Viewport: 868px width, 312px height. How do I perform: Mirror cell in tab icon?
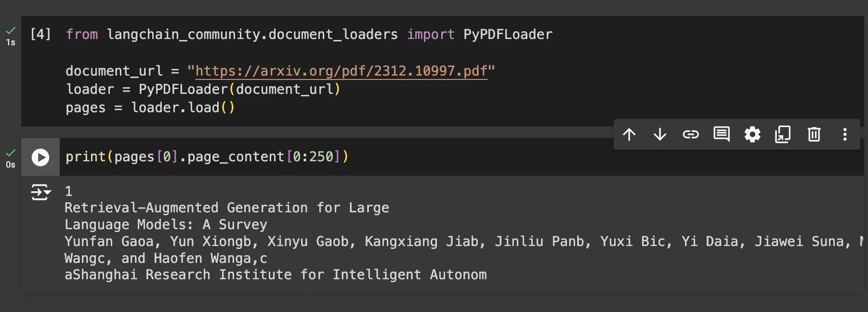(783, 134)
